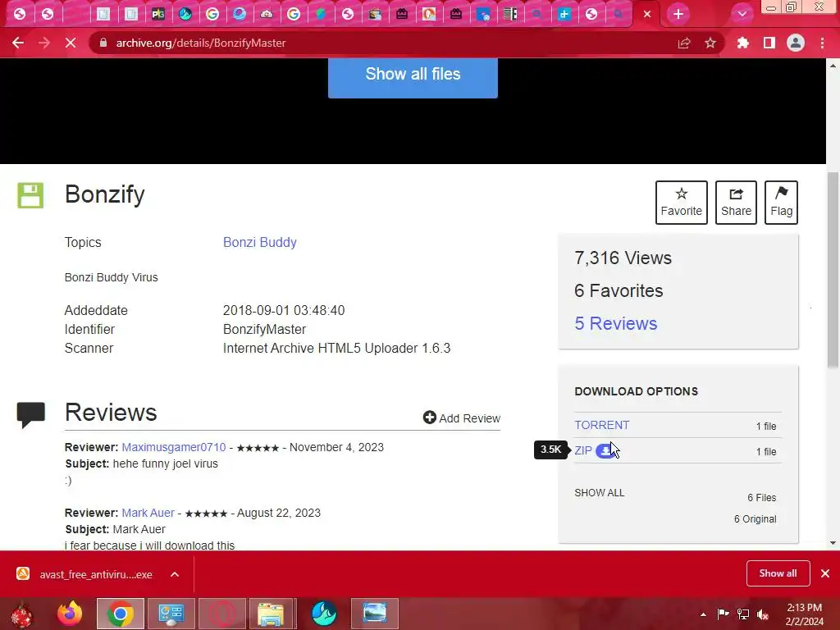Viewport: 840px width, 630px height.
Task: Toggle the Chrome side panel
Action: click(x=769, y=43)
